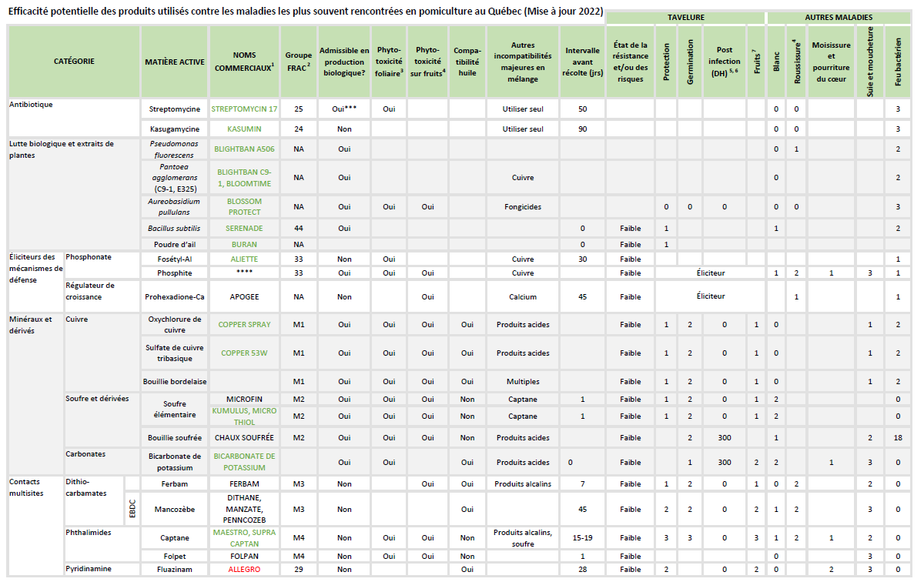924x582 pixels.
Task: Select the BLOSSOM PROTECT link
Action: (x=244, y=206)
